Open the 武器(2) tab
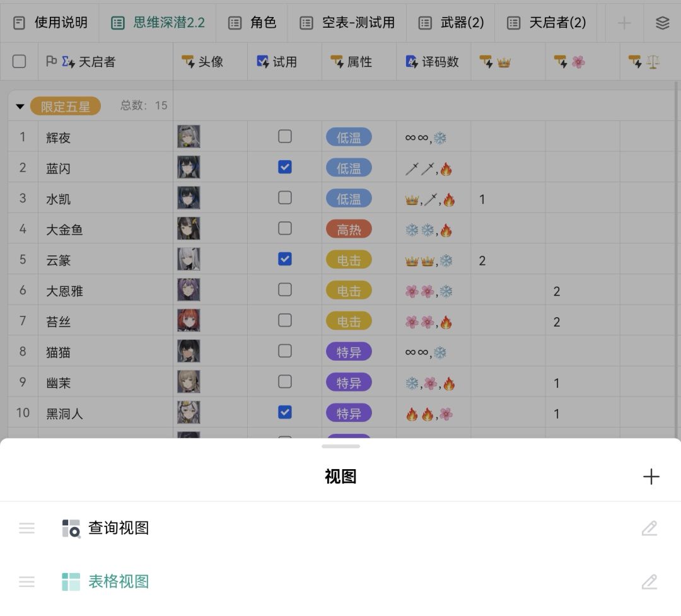The height and width of the screenshot is (616, 681). pyautogui.click(x=451, y=23)
